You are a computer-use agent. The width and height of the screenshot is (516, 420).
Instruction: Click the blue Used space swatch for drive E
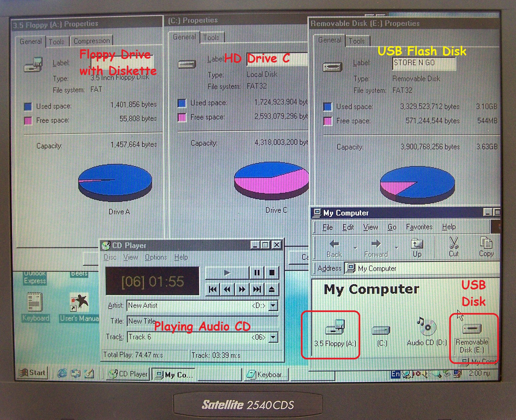(x=327, y=107)
